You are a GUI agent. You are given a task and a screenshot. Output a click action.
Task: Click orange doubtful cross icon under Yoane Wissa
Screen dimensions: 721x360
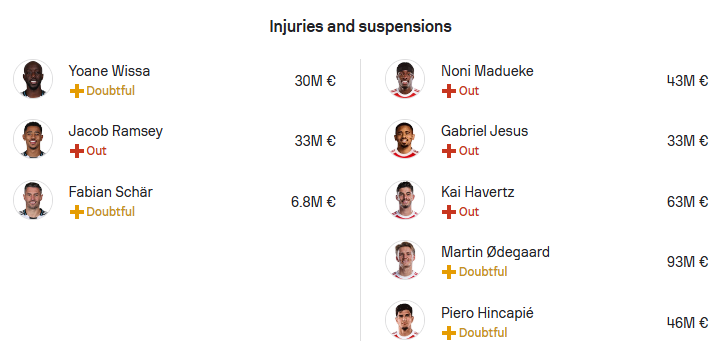(x=77, y=91)
